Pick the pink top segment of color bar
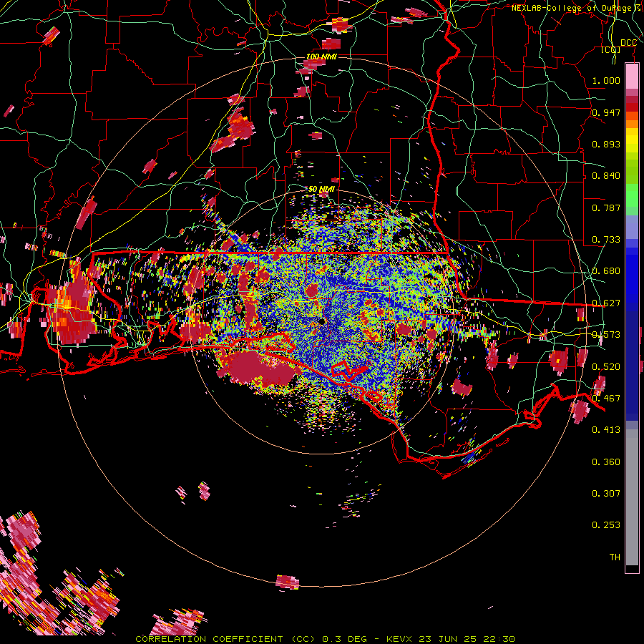The width and height of the screenshot is (644, 644). pos(632,77)
